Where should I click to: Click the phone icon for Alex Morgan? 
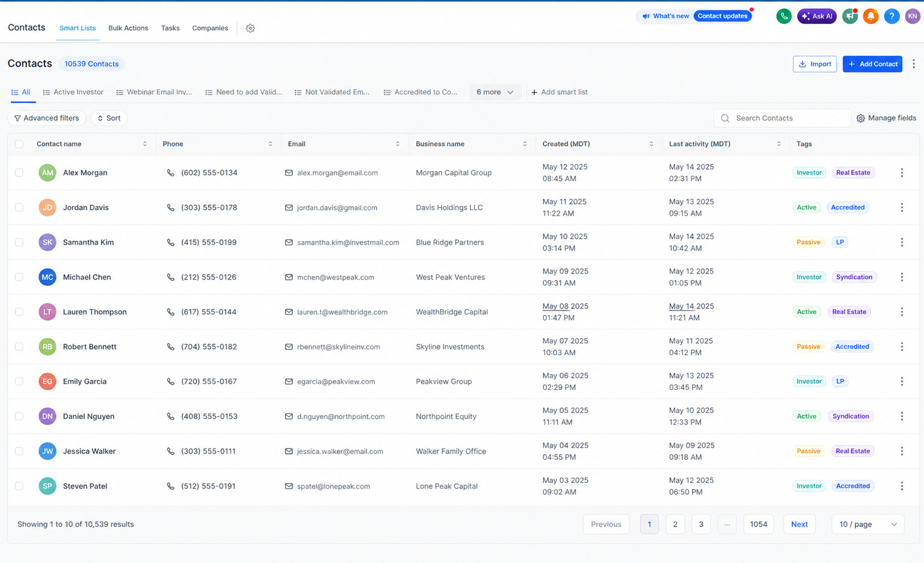[171, 173]
